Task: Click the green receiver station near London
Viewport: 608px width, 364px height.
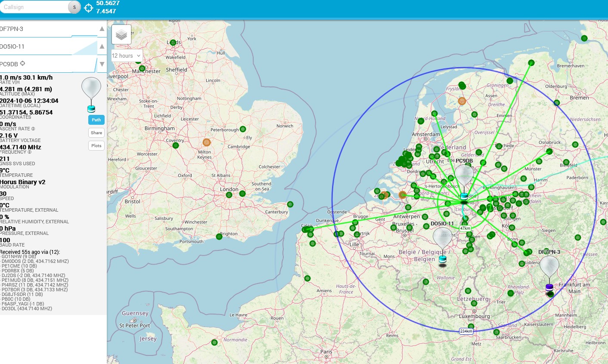Action: (x=242, y=194)
